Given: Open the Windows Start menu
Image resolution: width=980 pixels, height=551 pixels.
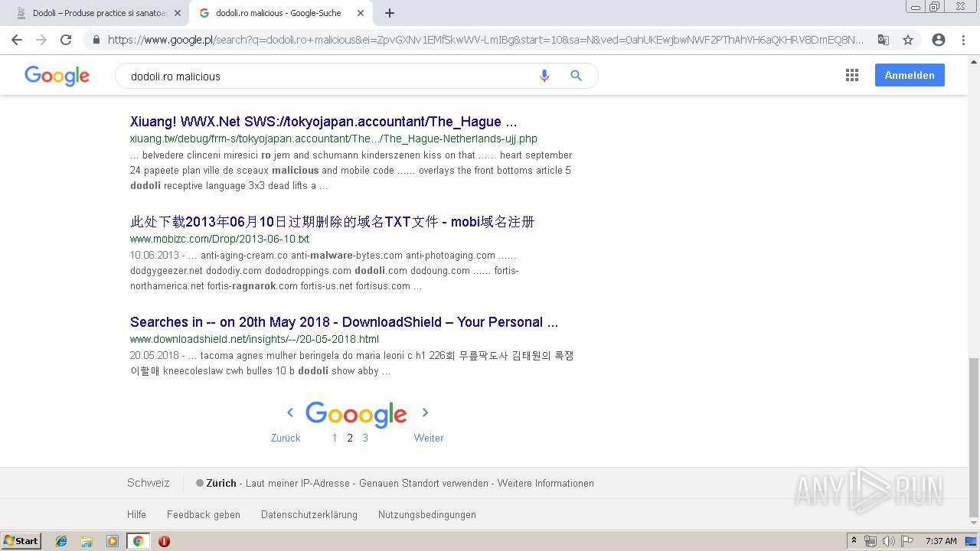Looking at the screenshot, I should click(21, 540).
